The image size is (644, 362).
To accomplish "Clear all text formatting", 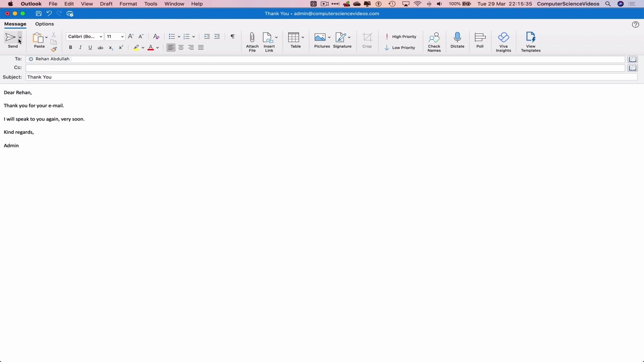I will (156, 36).
